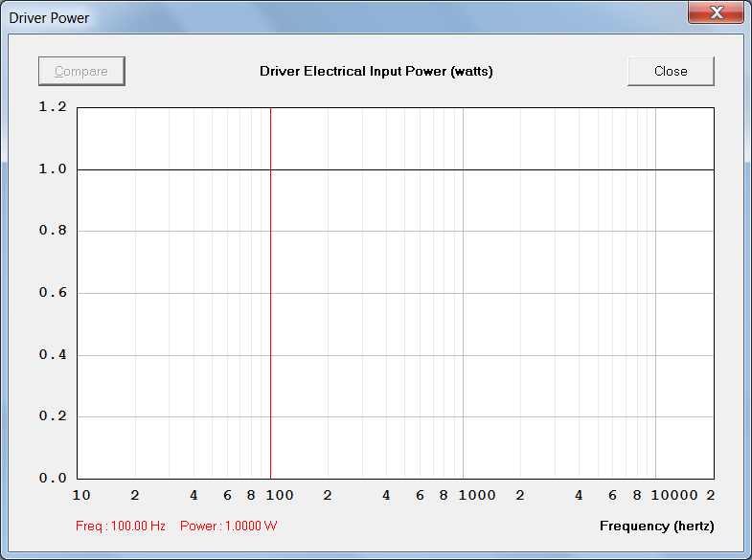This screenshot has height=560, width=752.
Task: Close the Driver Power window with X
Action: [x=716, y=12]
